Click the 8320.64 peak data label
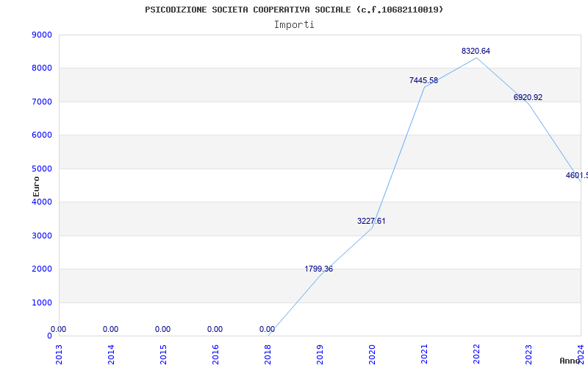Image resolution: width=588 pixels, height=368 pixels. [x=476, y=52]
